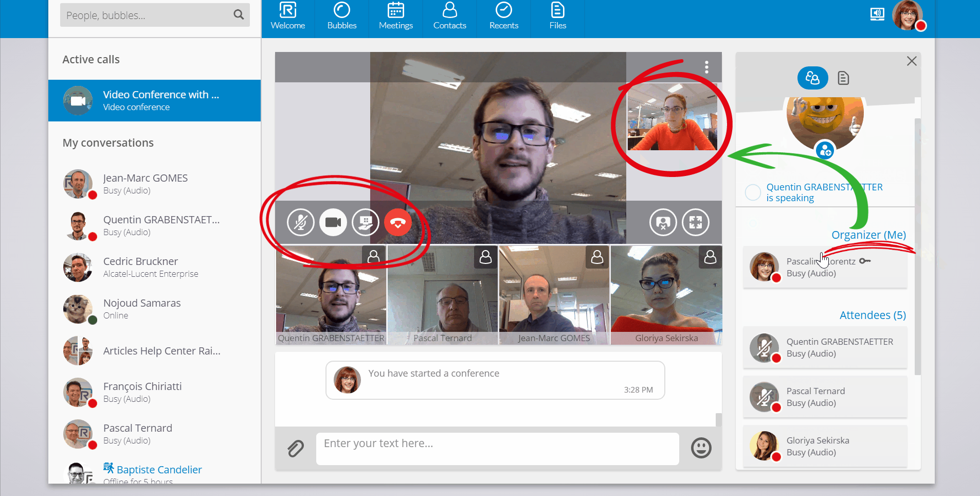Select the active Video Conference call entry

click(x=154, y=100)
